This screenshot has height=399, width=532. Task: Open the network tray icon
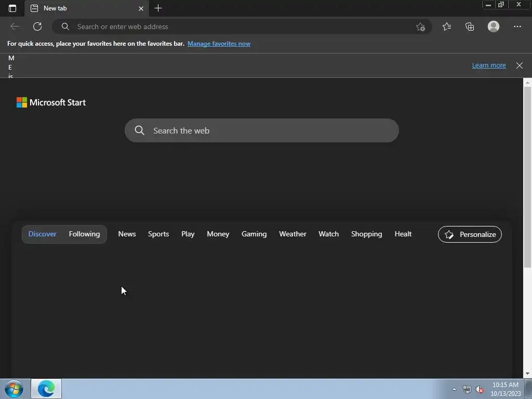tap(467, 389)
